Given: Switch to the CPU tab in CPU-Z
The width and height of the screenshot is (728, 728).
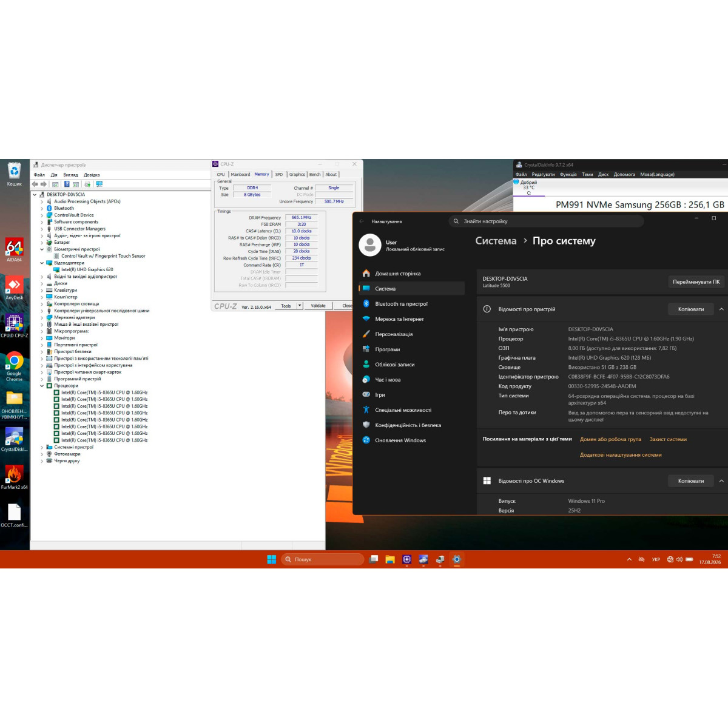Looking at the screenshot, I should coord(221,174).
